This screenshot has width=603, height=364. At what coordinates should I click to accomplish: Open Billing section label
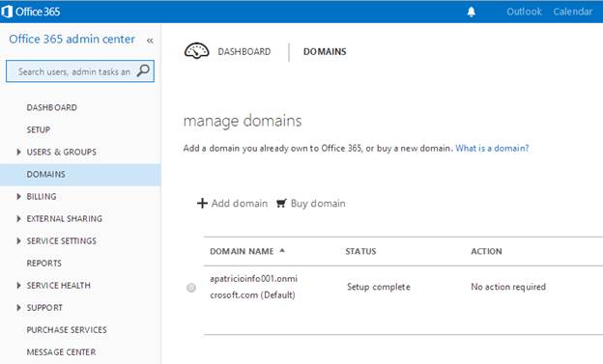[42, 196]
